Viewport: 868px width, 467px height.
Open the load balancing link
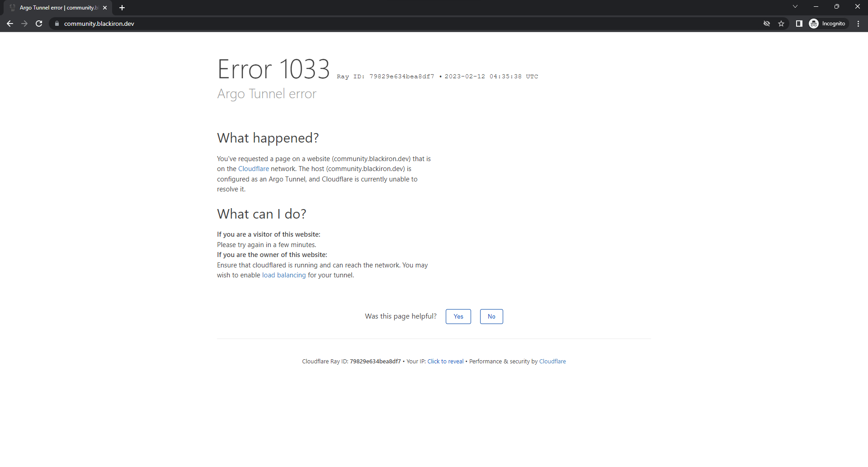(x=284, y=275)
